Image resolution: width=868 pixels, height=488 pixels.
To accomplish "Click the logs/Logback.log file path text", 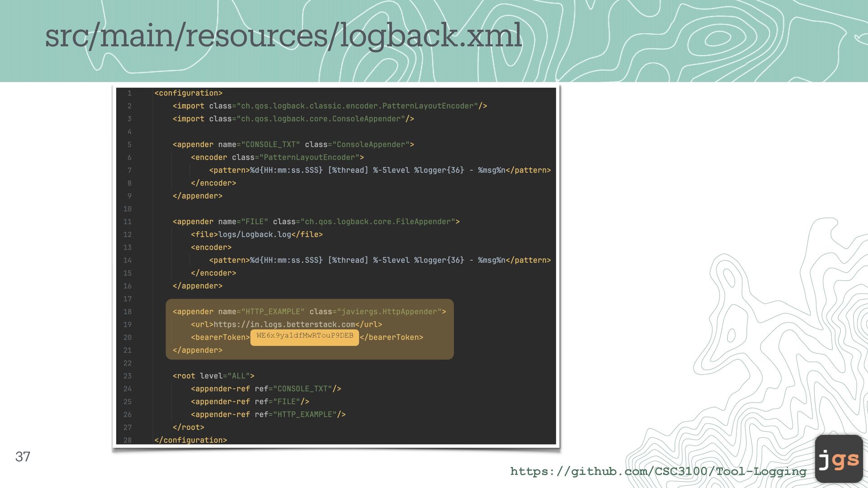I will pyautogui.click(x=255, y=235).
